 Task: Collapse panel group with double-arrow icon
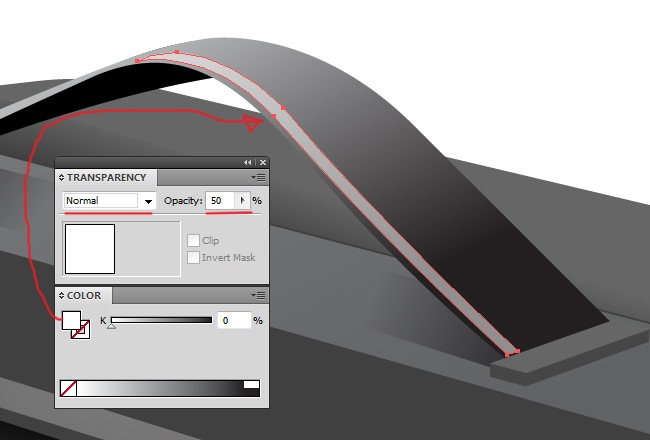pyautogui.click(x=247, y=163)
